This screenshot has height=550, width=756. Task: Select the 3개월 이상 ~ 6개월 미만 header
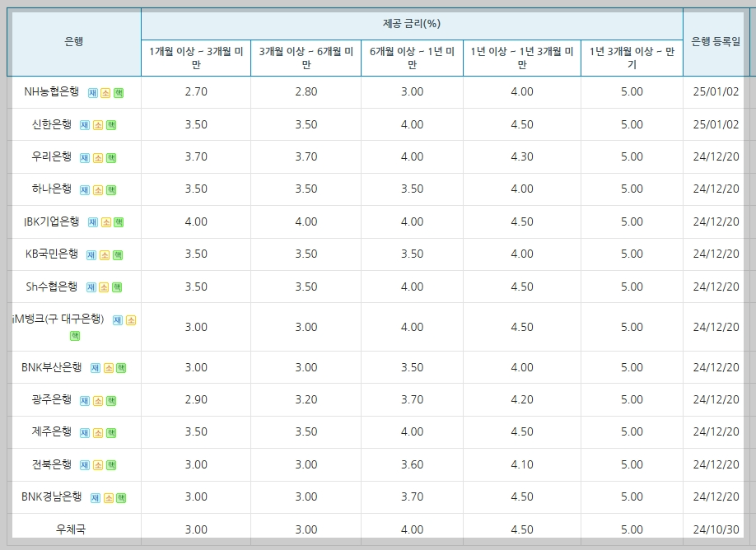click(306, 58)
